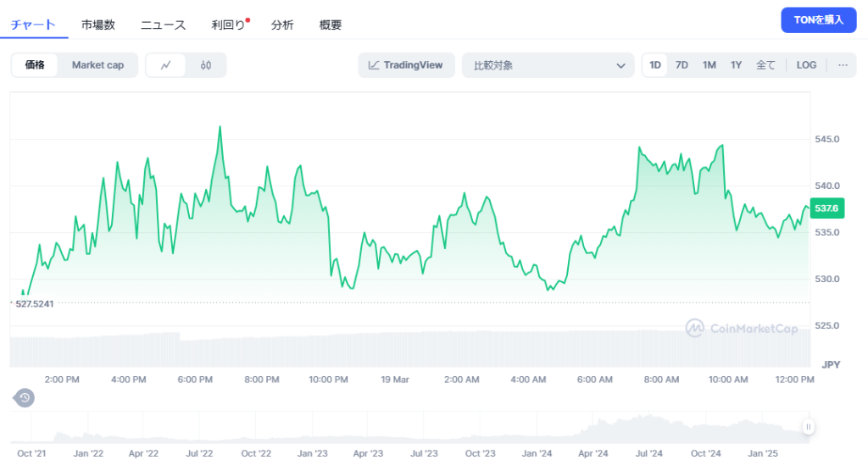Click the history reset clock icon

click(x=25, y=397)
